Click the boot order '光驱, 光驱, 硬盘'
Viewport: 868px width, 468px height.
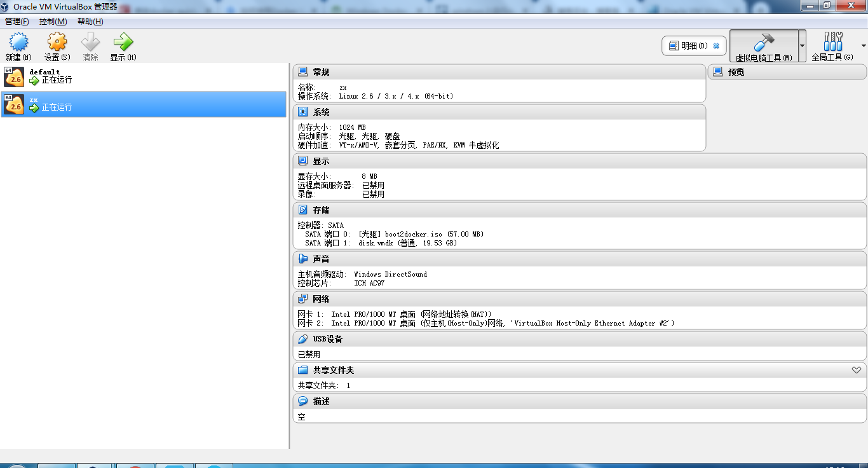point(369,136)
